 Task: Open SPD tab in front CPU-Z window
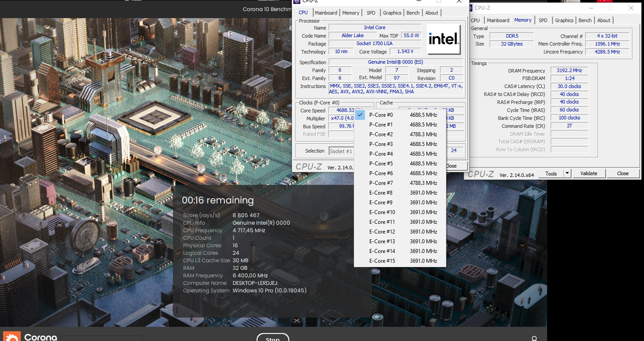[371, 13]
